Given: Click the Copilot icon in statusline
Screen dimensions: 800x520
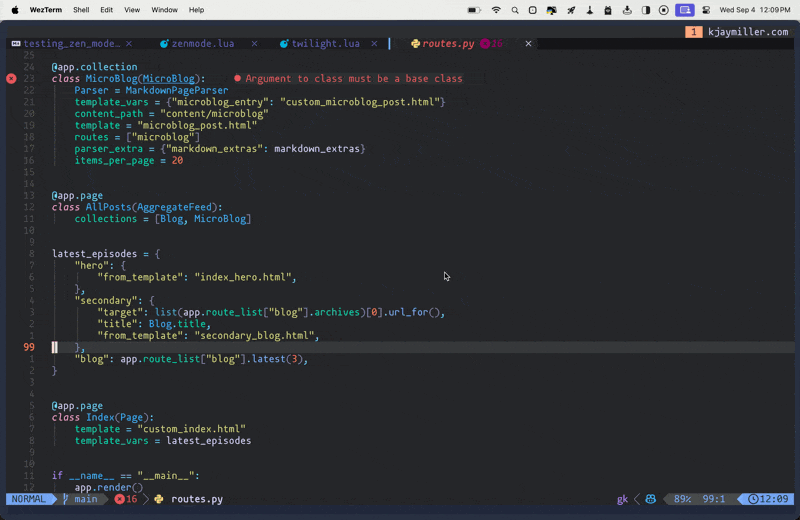Looking at the screenshot, I should point(651,499).
